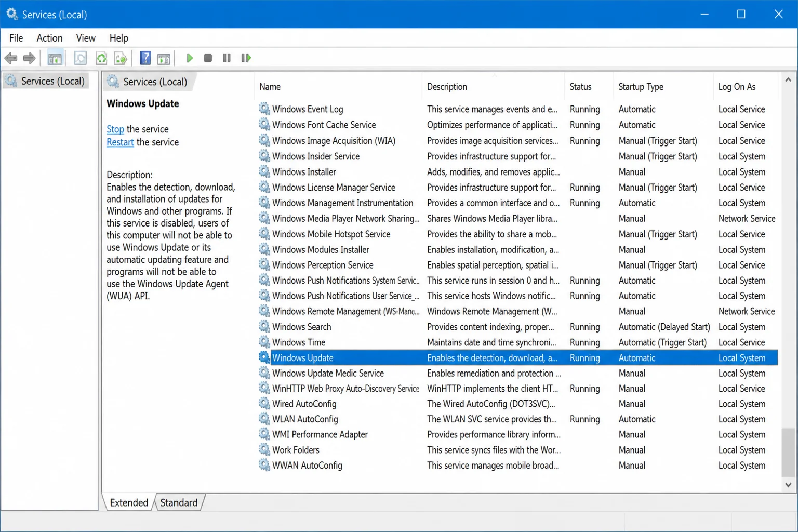
Task: Click 'Automatic (Trigger Start)' startup type cell
Action: (x=662, y=342)
